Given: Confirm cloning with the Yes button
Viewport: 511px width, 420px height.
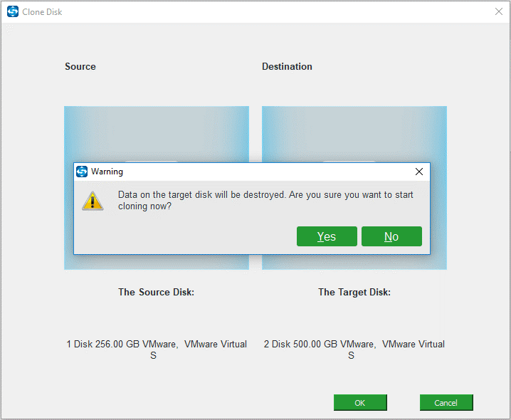Looking at the screenshot, I should pyautogui.click(x=327, y=236).
